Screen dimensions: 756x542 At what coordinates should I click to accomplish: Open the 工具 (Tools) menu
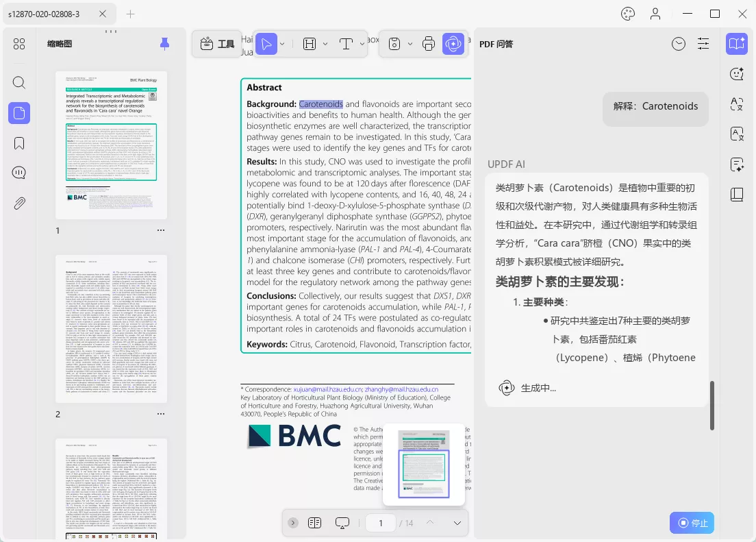click(x=216, y=43)
